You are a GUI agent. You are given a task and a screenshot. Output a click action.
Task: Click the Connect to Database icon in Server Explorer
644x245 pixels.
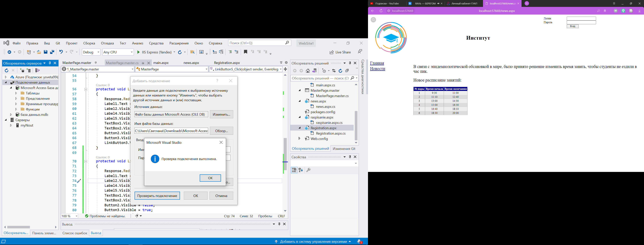coord(22,70)
